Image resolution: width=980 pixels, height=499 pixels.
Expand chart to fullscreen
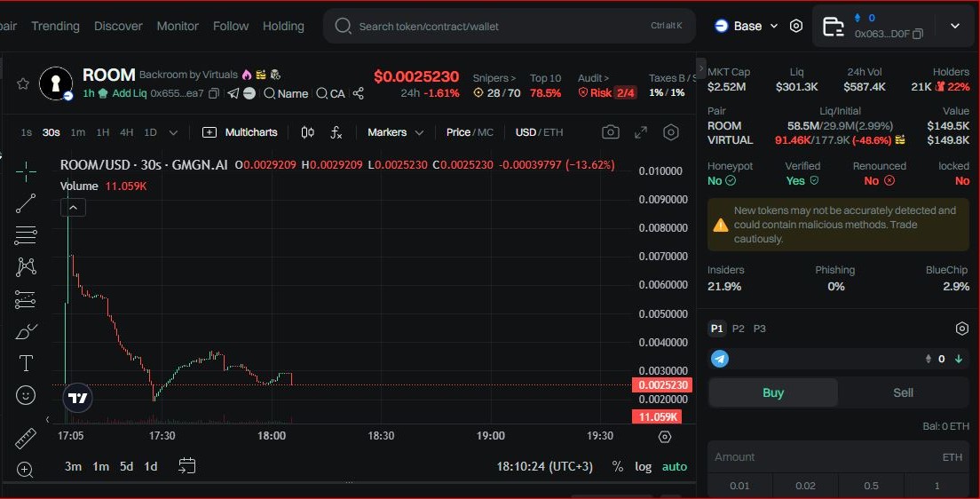click(641, 132)
